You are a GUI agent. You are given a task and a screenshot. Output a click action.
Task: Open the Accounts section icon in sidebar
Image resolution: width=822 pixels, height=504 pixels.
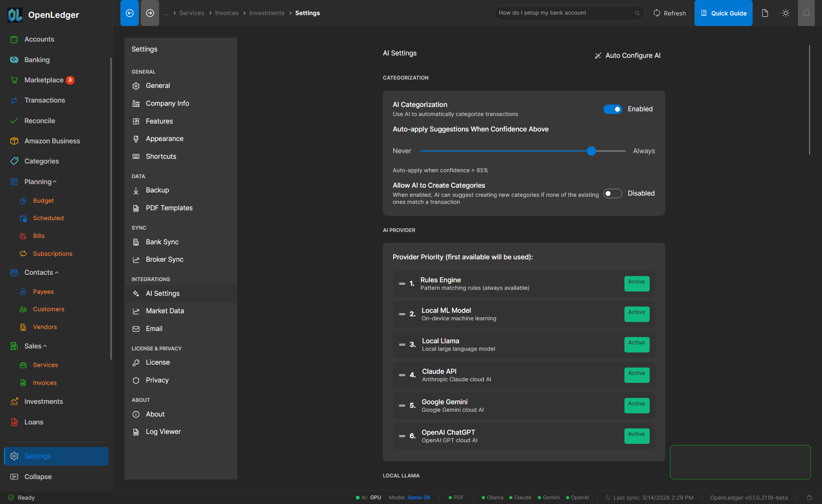tap(14, 39)
